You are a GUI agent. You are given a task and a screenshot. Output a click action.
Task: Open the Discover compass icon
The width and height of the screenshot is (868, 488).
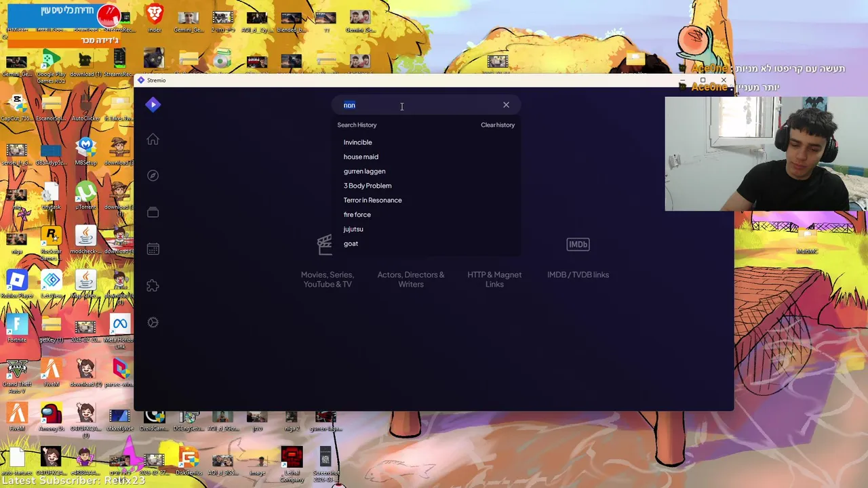[x=153, y=176]
